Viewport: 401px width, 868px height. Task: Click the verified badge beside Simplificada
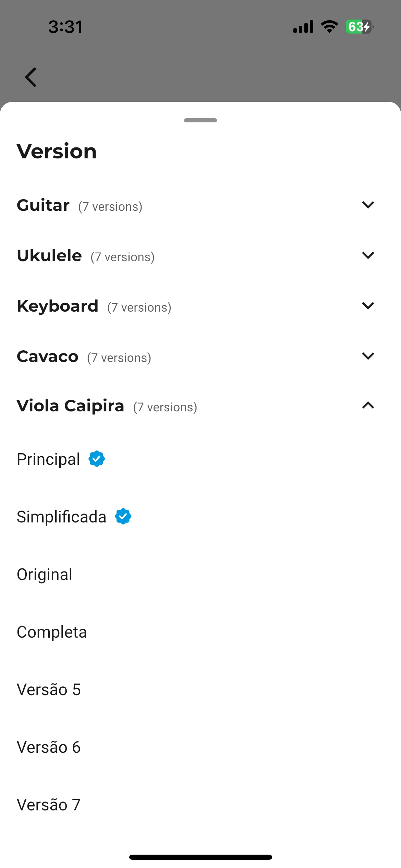pos(123,516)
